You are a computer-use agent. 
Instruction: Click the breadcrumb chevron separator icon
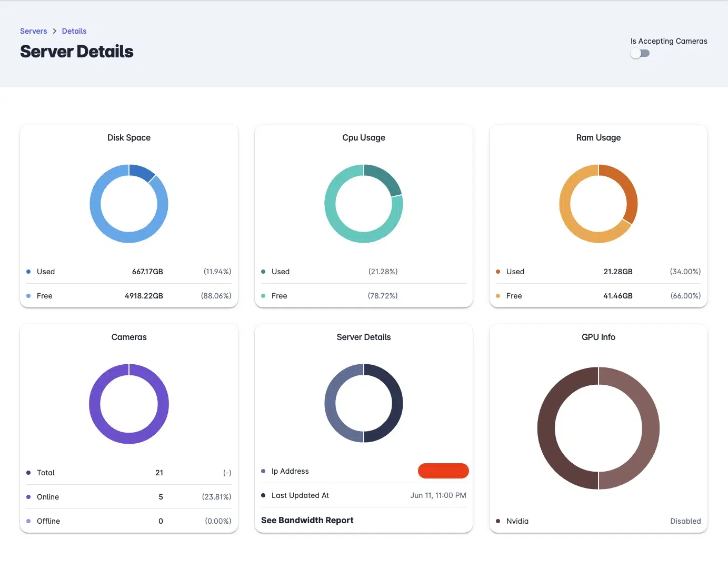click(54, 31)
